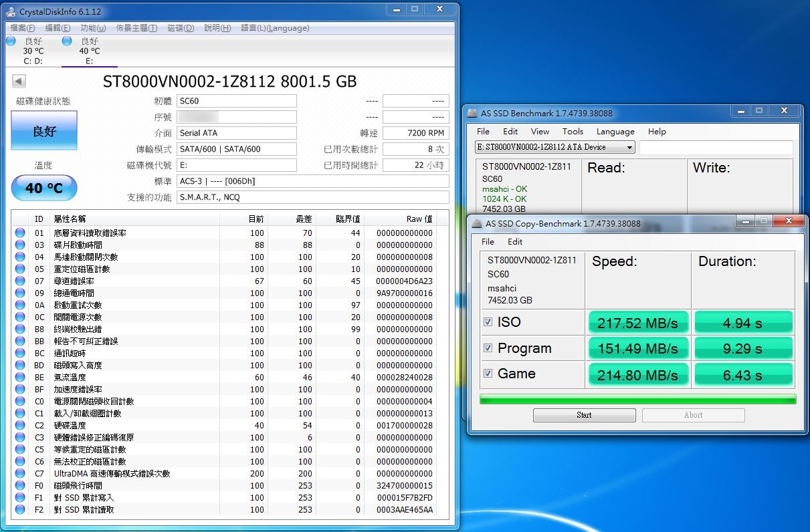
Task: Click the 40 °C temperature indicator
Action: 44,188
